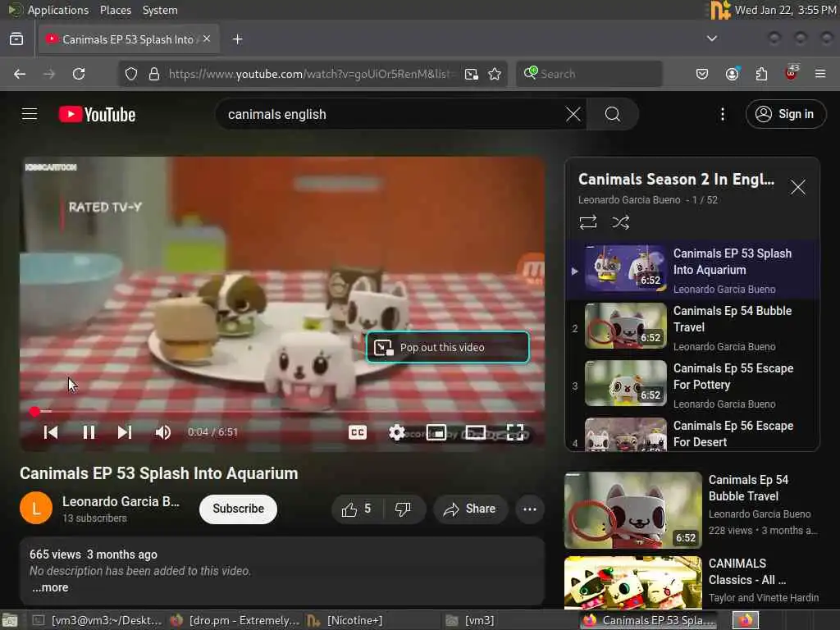The width and height of the screenshot is (840, 630).
Task: Pause the video
Action: click(89, 432)
